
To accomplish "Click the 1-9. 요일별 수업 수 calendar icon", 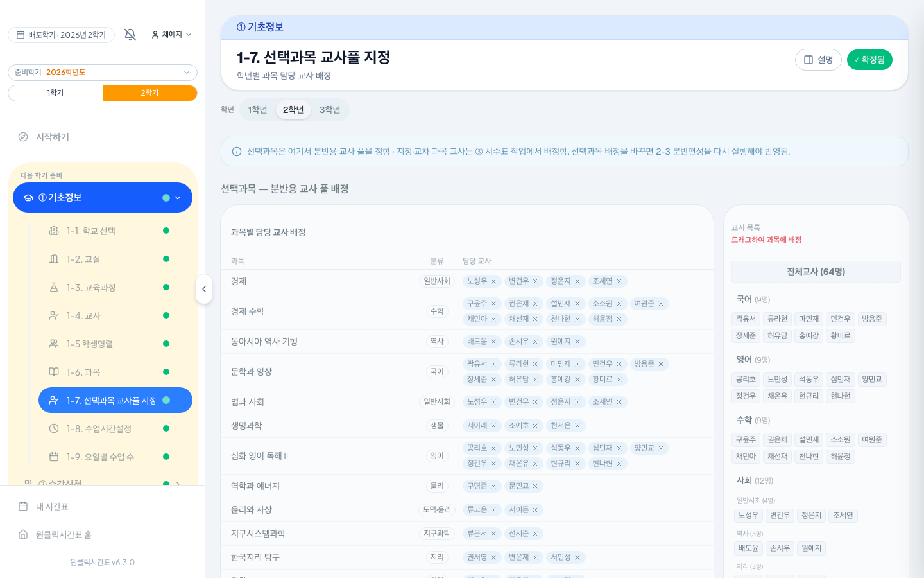I will pyautogui.click(x=54, y=457).
